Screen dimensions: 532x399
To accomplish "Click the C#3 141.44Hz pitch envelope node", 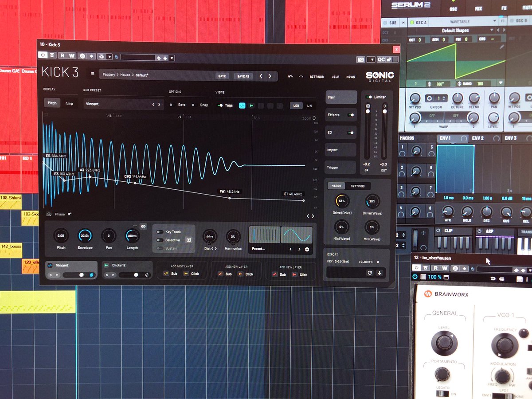I will [x=135, y=183].
